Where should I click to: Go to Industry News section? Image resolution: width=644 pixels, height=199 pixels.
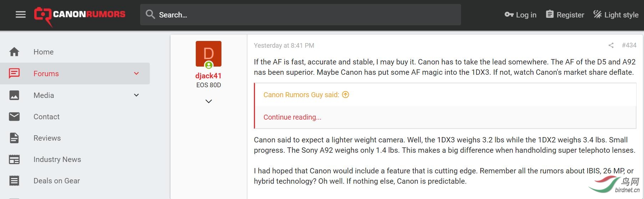57,159
